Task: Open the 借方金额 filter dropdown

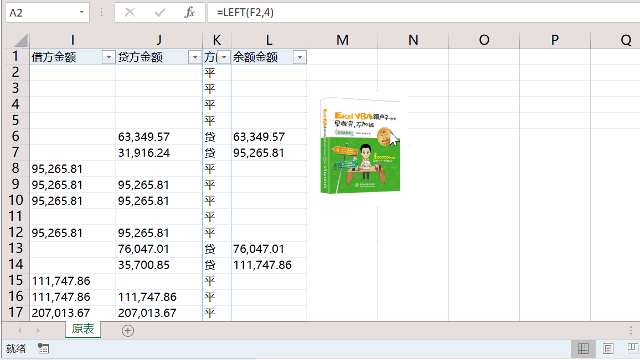Action: [109, 57]
